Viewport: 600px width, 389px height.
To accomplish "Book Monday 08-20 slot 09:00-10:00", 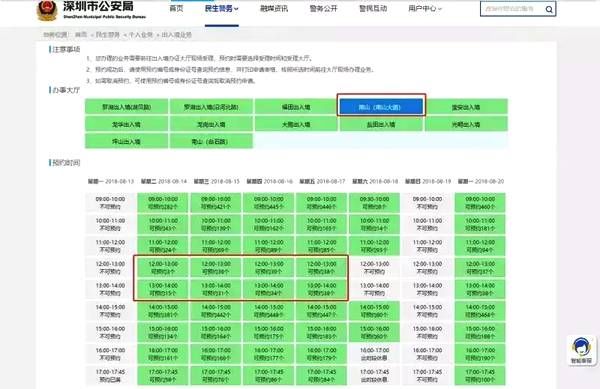I will [480, 203].
